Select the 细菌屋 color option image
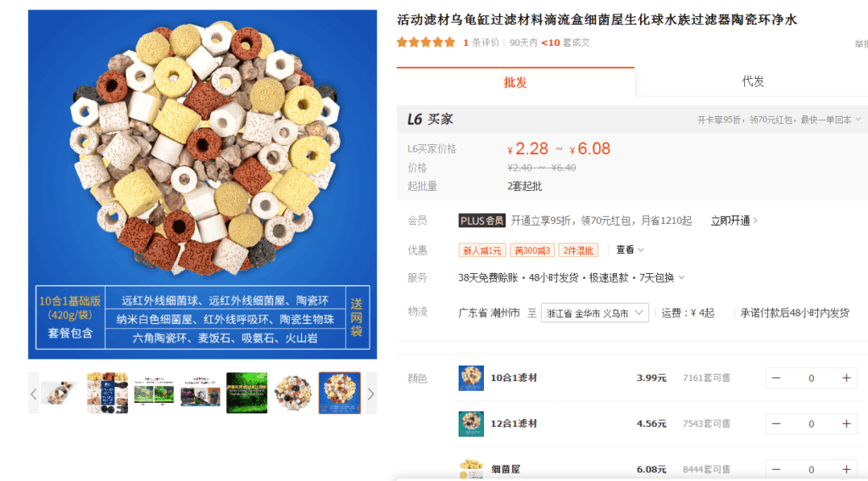The width and height of the screenshot is (868, 481). coord(471,469)
